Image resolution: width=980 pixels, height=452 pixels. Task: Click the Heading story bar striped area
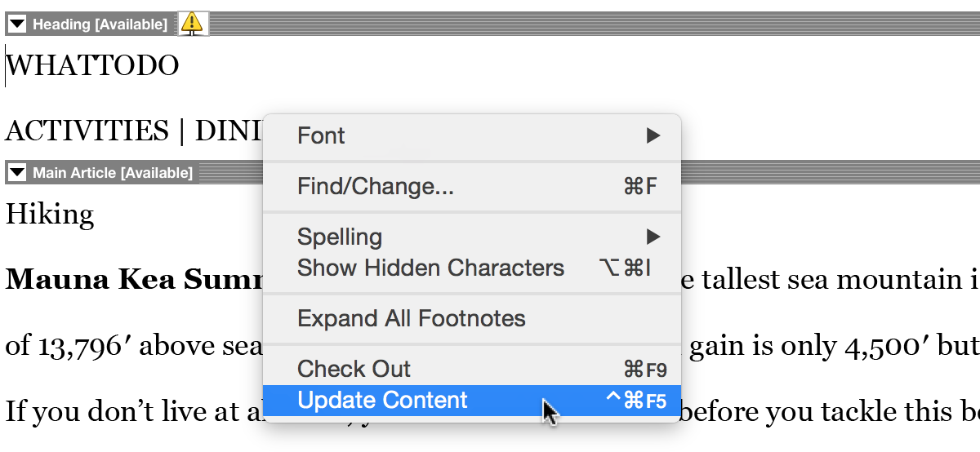pyautogui.click(x=588, y=24)
